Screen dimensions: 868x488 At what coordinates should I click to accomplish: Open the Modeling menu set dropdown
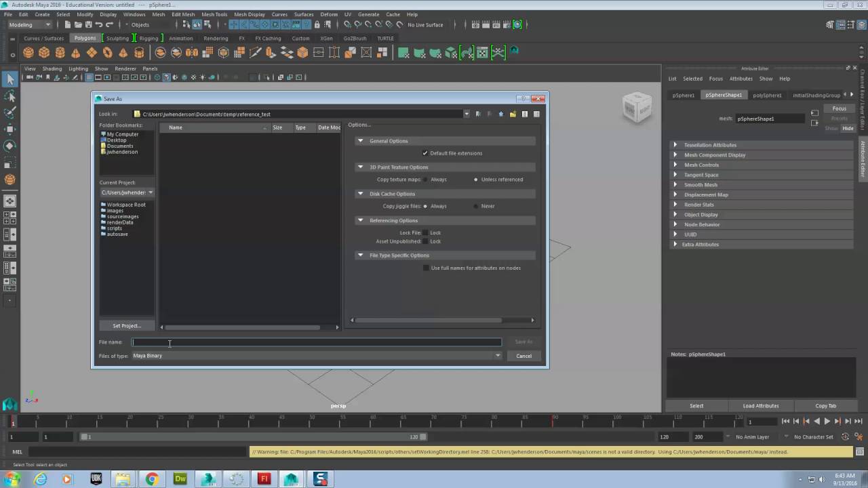click(x=30, y=24)
